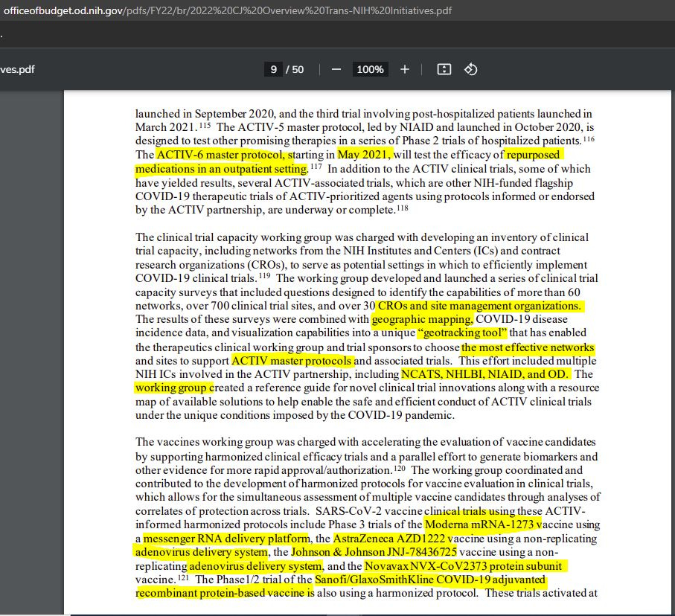The width and height of the screenshot is (675, 616).
Task: Click highlighted 'working group' text
Action: pos(171,388)
